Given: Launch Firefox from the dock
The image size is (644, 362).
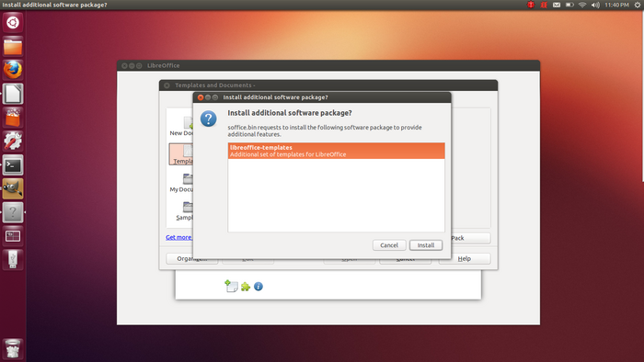Looking at the screenshot, I should pos(13,70).
